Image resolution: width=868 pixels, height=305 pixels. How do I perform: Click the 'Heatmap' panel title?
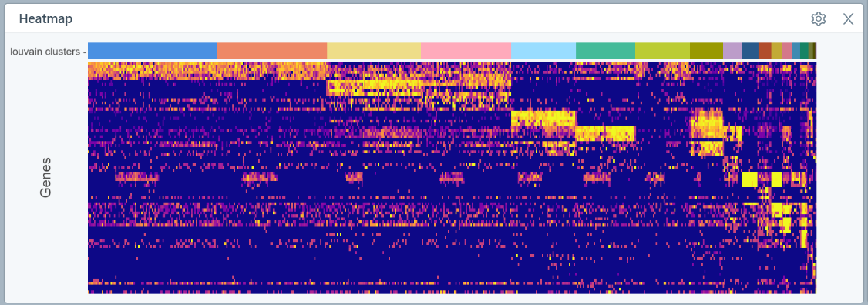[x=45, y=18]
